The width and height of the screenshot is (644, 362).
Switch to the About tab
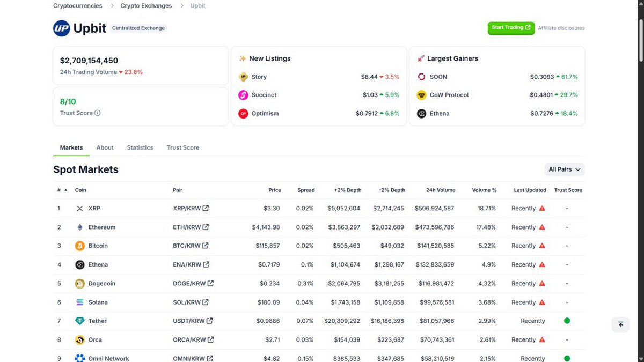click(105, 147)
